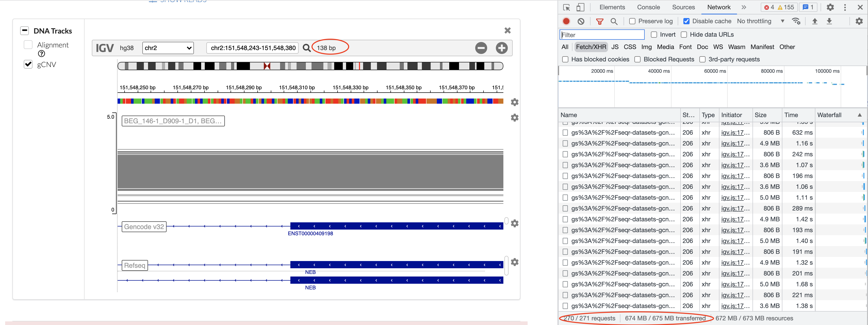
Task: Stop recording the network log
Action: 566,21
